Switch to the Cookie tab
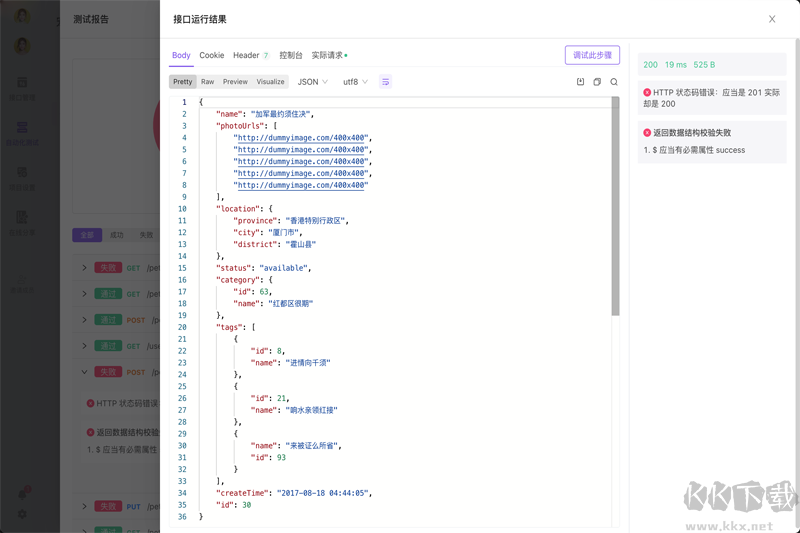The image size is (800, 533). click(211, 56)
